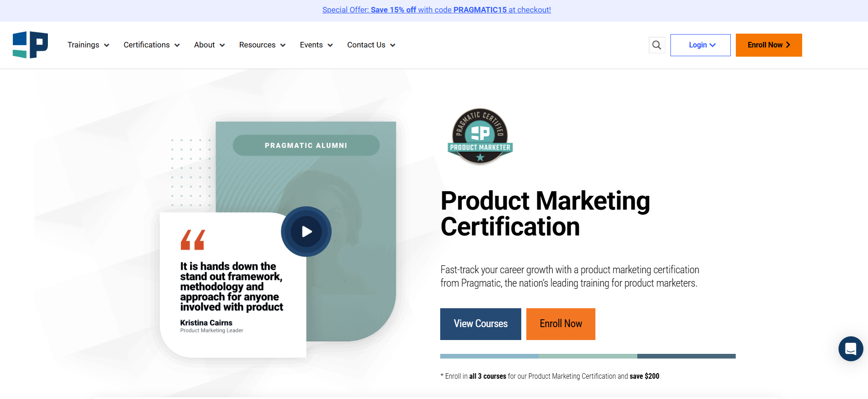868x399 pixels.
Task: Open the Contact Us menu
Action: click(x=371, y=45)
